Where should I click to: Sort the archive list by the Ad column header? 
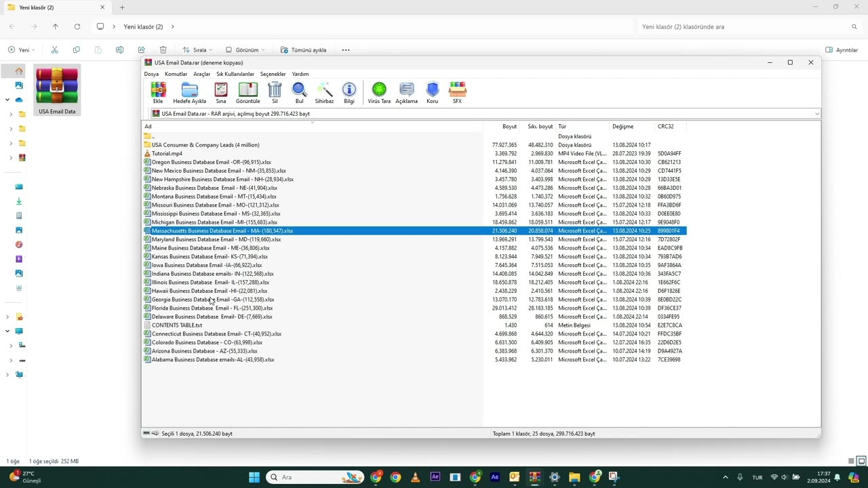click(x=312, y=126)
